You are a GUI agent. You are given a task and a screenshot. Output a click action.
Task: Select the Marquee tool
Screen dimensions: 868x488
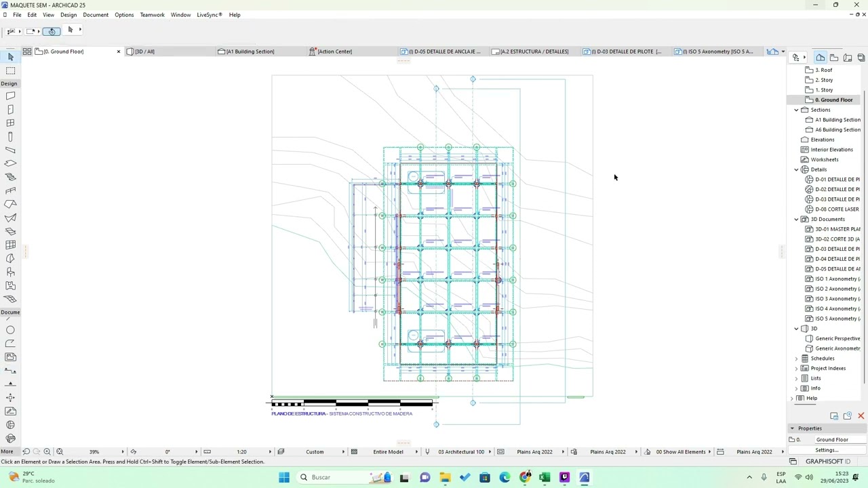(x=10, y=70)
